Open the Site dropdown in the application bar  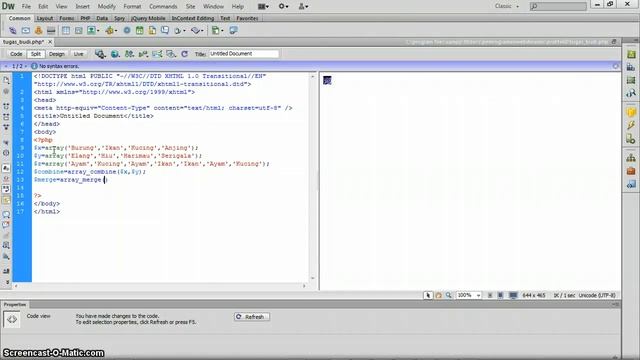pyautogui.click(x=303, y=6)
